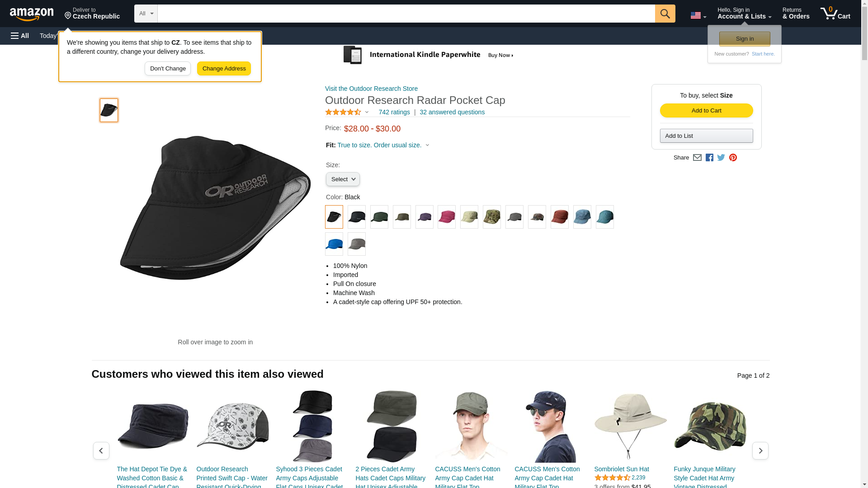Screen dimensions: 868x488
Task: Go to previous carousel page arrow
Action: tap(101, 451)
